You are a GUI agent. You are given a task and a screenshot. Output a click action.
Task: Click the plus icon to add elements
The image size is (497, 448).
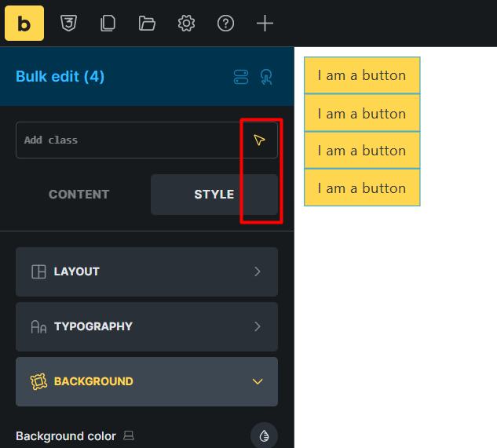coord(265,23)
